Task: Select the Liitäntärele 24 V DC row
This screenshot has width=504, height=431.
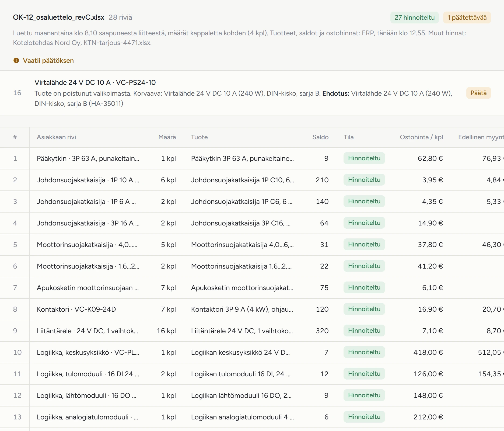Action: click(x=252, y=331)
